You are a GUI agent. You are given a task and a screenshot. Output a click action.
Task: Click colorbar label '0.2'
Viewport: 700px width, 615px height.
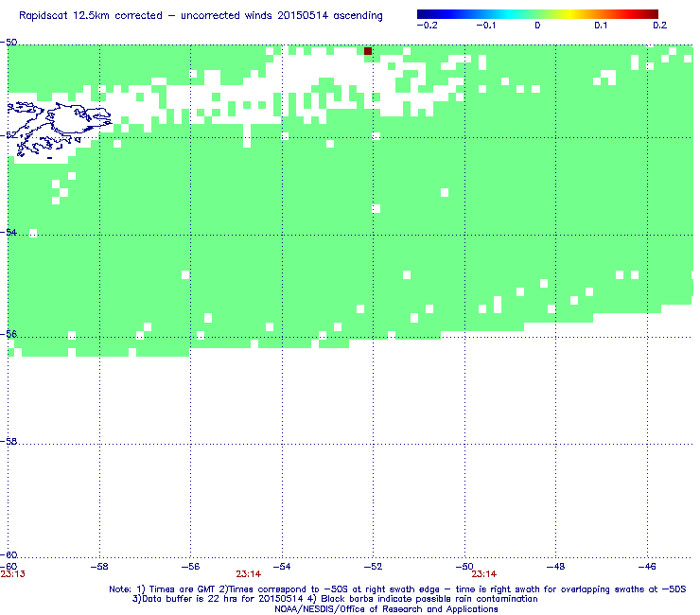click(659, 26)
